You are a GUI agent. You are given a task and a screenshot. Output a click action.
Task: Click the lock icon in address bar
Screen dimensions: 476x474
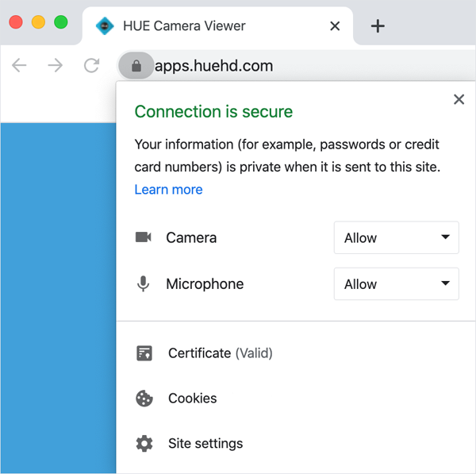point(136,66)
